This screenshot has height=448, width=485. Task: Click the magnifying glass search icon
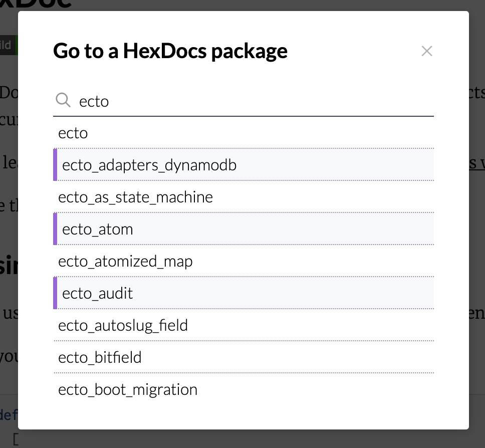(x=63, y=100)
